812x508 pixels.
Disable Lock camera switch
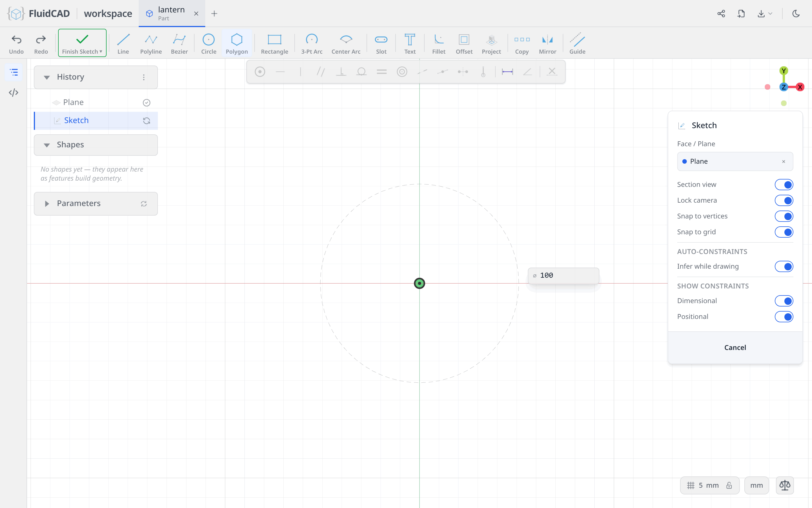(784, 200)
